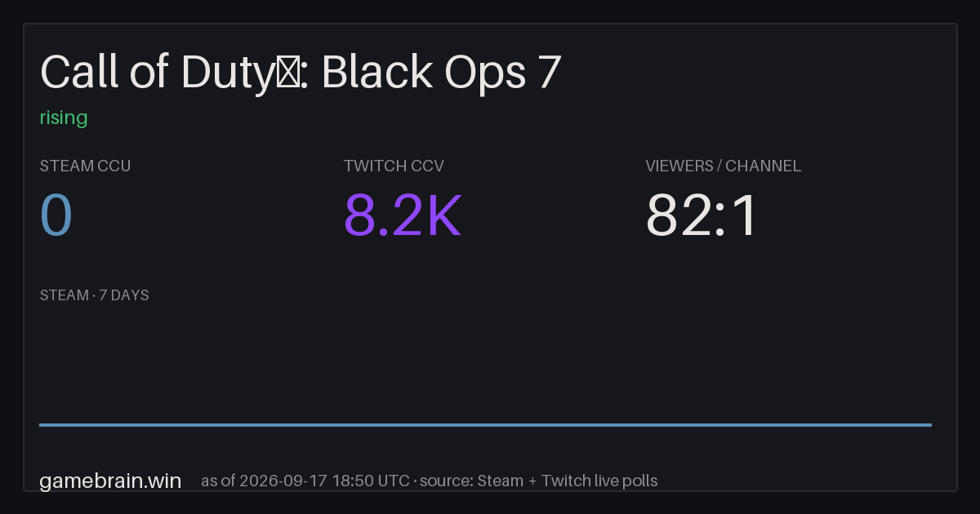The image size is (980, 514).
Task: Select the 82:1 ratio value
Action: (x=702, y=215)
